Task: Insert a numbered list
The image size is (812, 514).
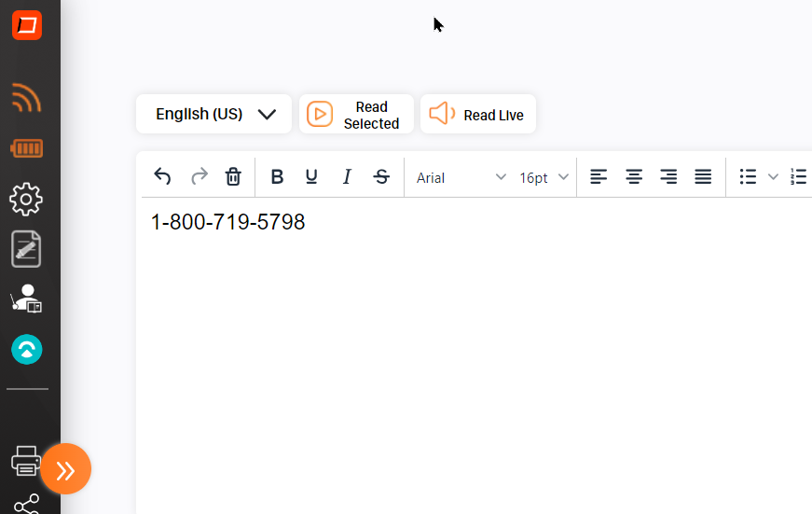Action: pyautogui.click(x=799, y=176)
